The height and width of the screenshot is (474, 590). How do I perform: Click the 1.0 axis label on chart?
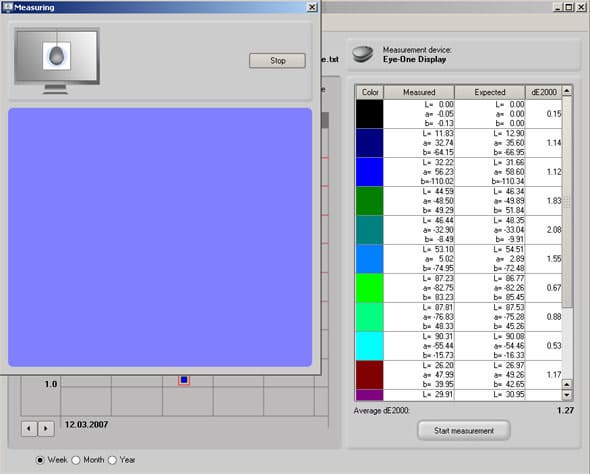51,384
